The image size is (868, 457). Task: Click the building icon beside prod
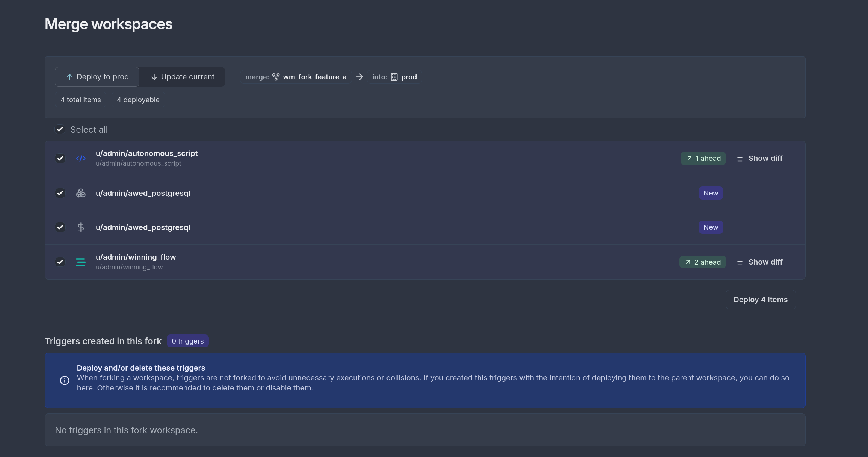(x=394, y=77)
